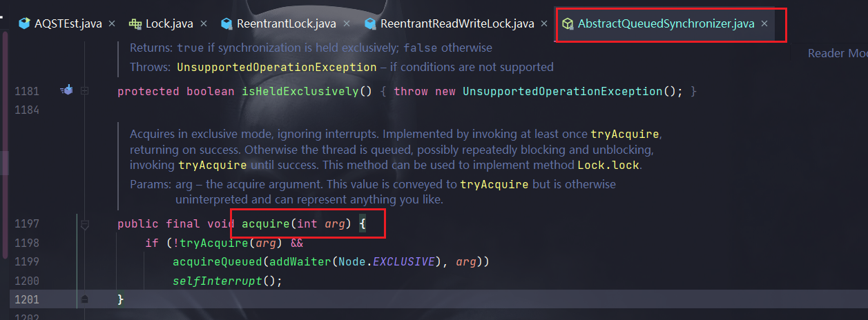Click the acquire method name on line 1197

click(266, 224)
